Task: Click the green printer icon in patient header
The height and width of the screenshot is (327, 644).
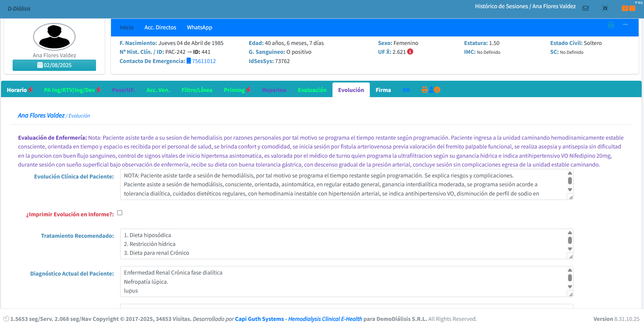Action: pos(611,25)
